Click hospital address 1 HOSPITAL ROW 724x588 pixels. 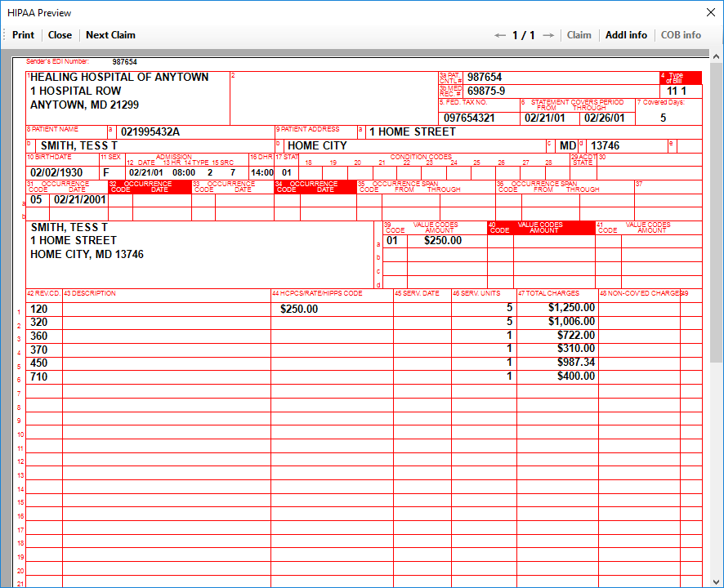pyautogui.click(x=76, y=91)
